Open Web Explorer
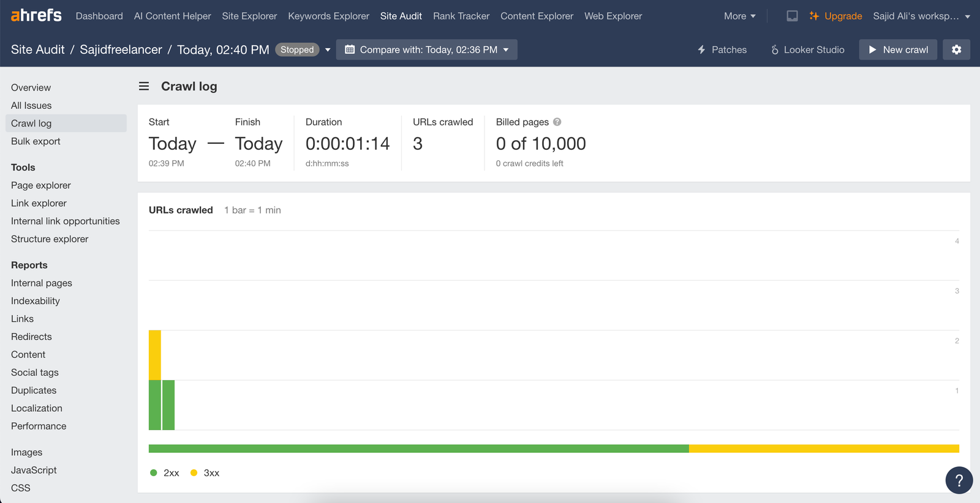Image resolution: width=980 pixels, height=503 pixels. click(x=613, y=16)
